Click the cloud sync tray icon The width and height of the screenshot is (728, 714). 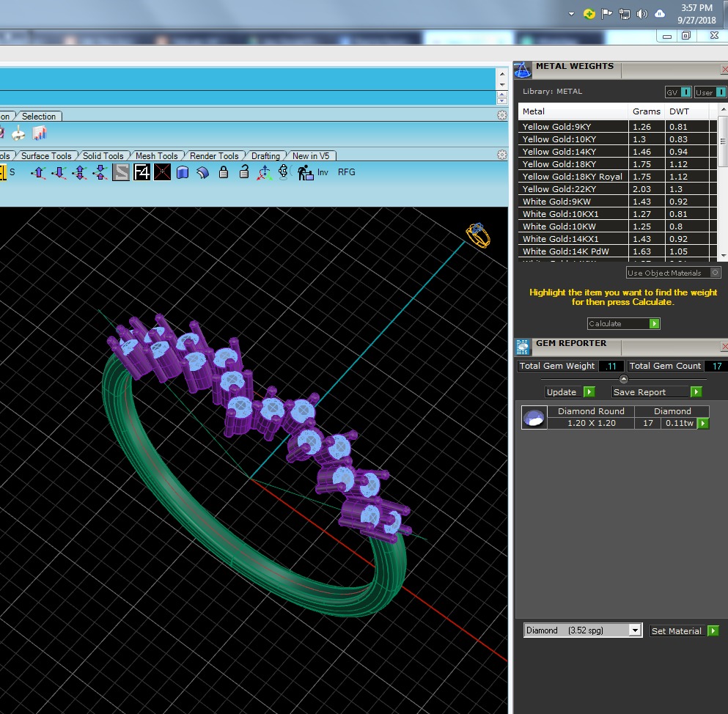[660, 14]
